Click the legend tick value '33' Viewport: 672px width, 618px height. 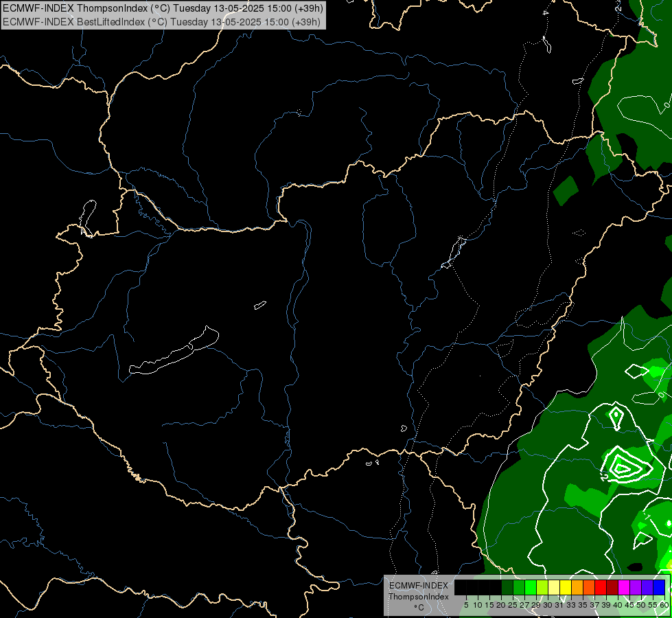[571, 605]
